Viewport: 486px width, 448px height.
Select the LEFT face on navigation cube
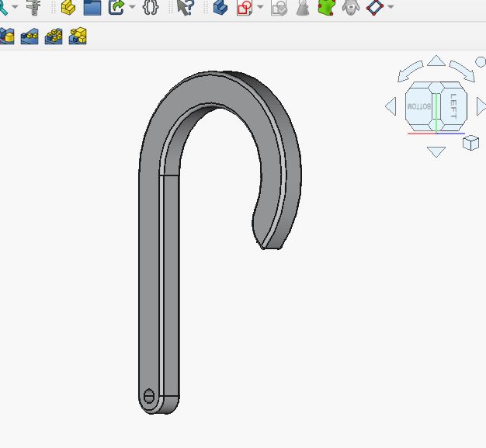tap(453, 106)
